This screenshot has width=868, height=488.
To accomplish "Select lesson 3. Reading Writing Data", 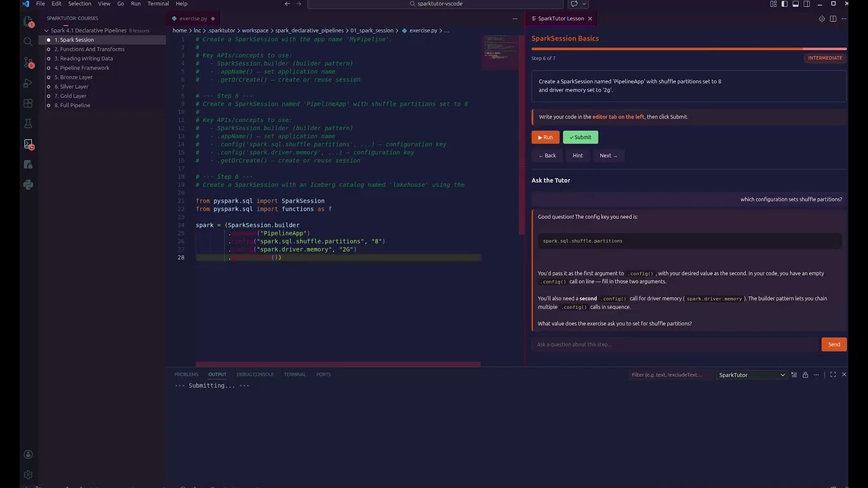I will pyautogui.click(x=83, y=58).
